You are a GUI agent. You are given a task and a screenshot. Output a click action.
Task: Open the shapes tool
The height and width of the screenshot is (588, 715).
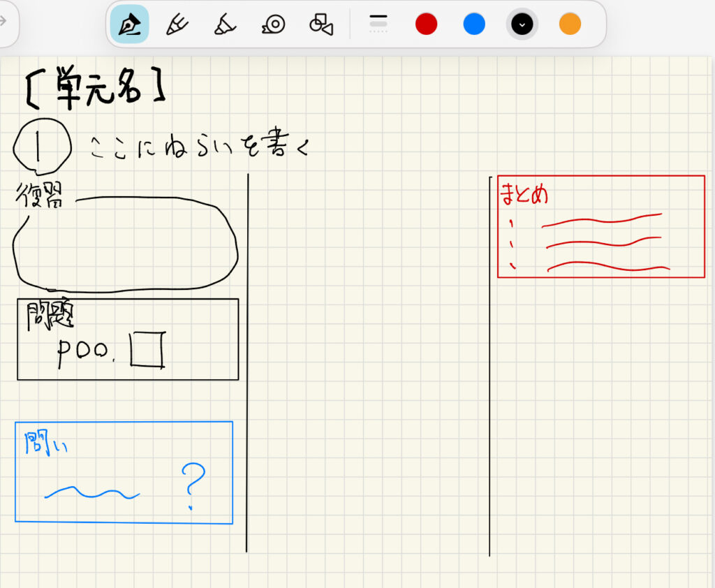pyautogui.click(x=320, y=24)
